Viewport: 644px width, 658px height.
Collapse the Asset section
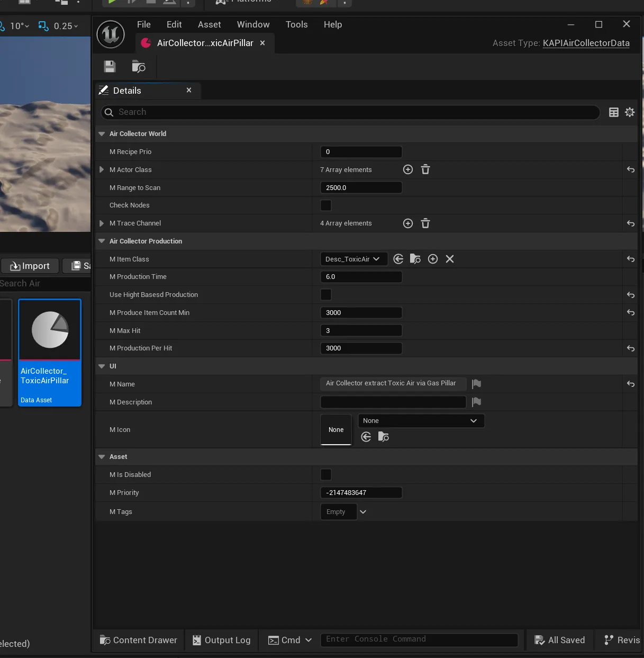pyautogui.click(x=102, y=456)
